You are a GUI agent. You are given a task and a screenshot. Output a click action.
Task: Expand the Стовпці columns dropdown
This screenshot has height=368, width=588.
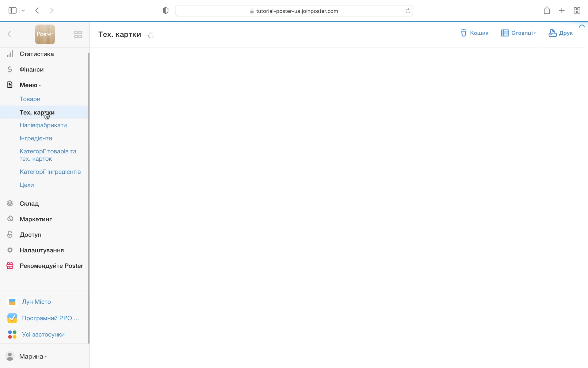coord(518,33)
